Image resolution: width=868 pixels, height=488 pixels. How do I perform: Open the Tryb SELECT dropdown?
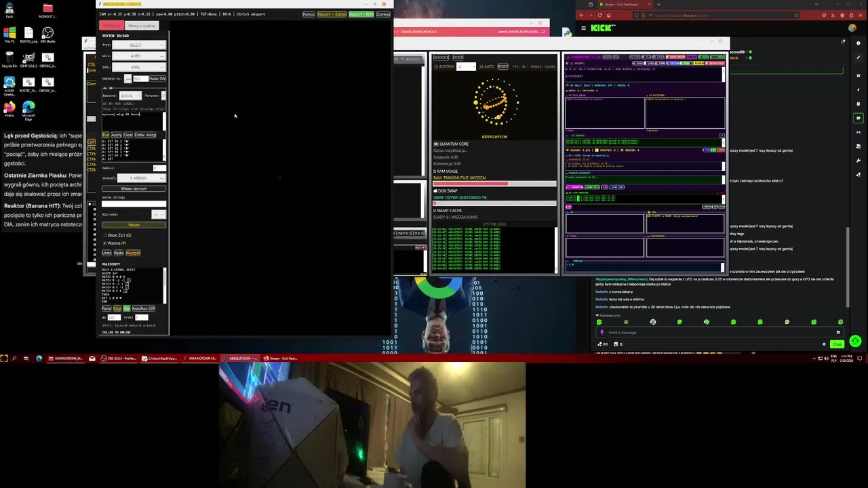pyautogui.click(x=138, y=45)
